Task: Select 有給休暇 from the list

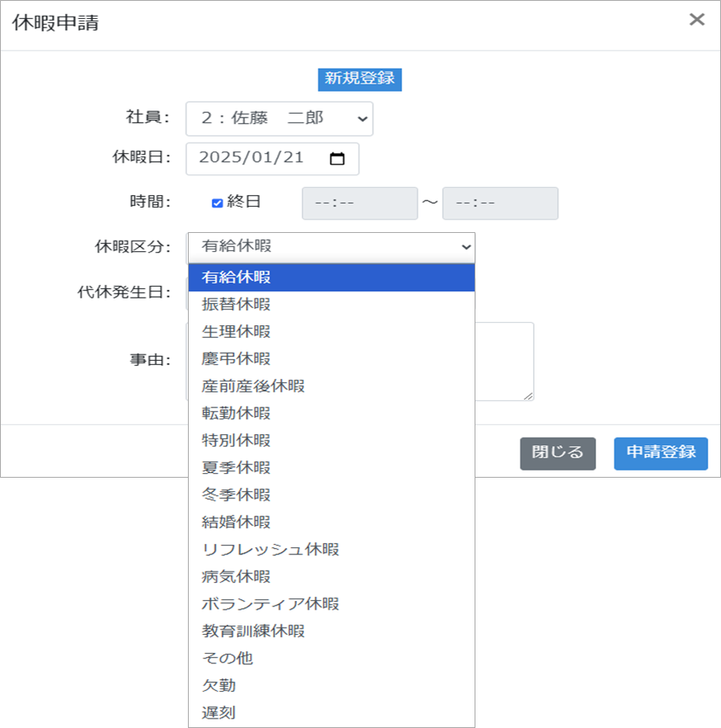Action: point(236,277)
